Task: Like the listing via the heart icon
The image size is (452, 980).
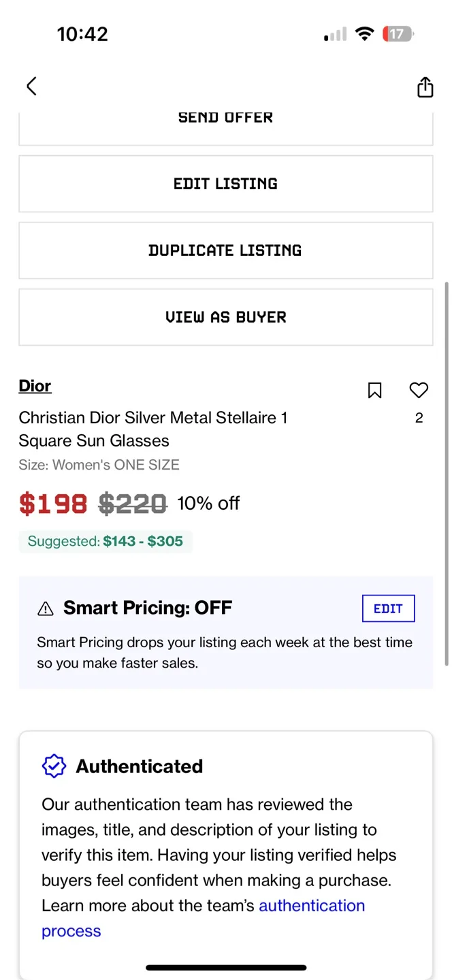Action: pyautogui.click(x=419, y=390)
